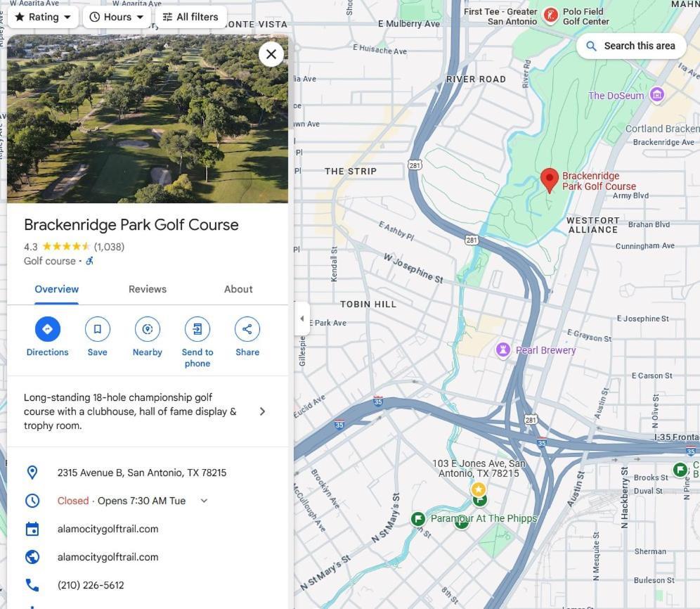Click the red Brackenridge Park Golf Course pin

[x=550, y=181]
